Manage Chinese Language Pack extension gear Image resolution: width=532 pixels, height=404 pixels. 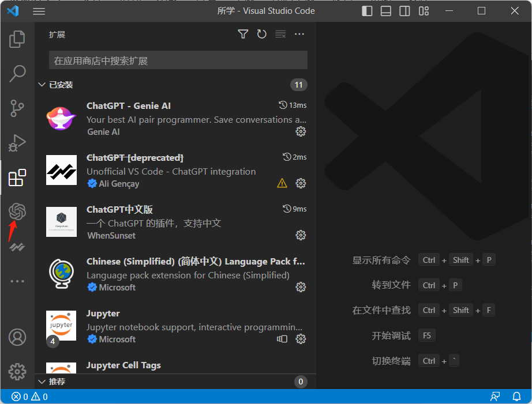tap(301, 287)
